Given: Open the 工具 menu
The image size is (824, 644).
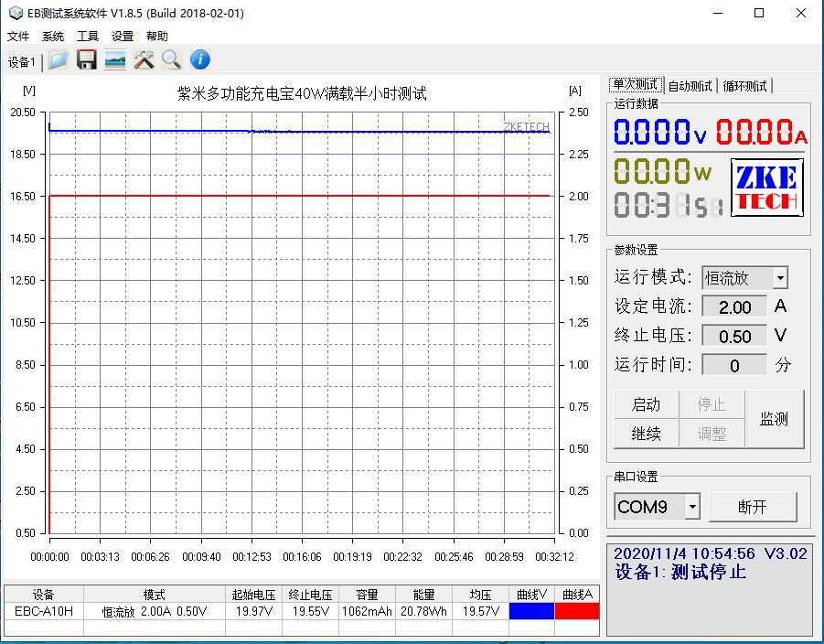Looking at the screenshot, I should coord(87,37).
